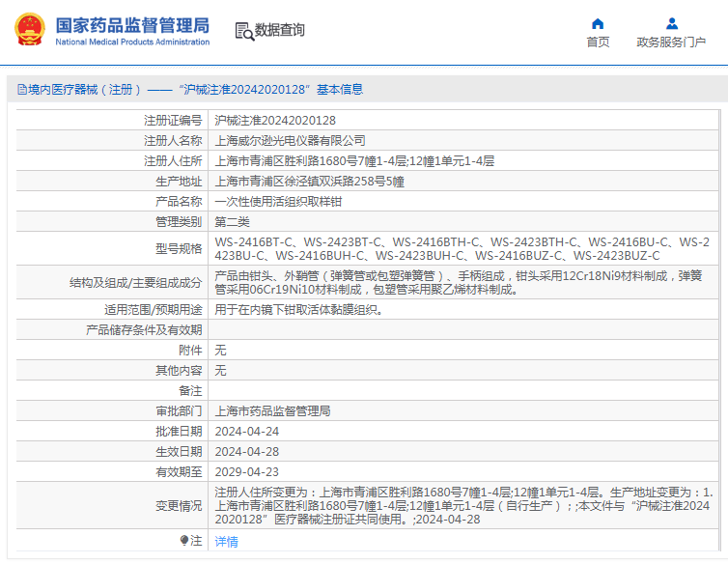Click the 数据查询 heading text

[x=279, y=30]
